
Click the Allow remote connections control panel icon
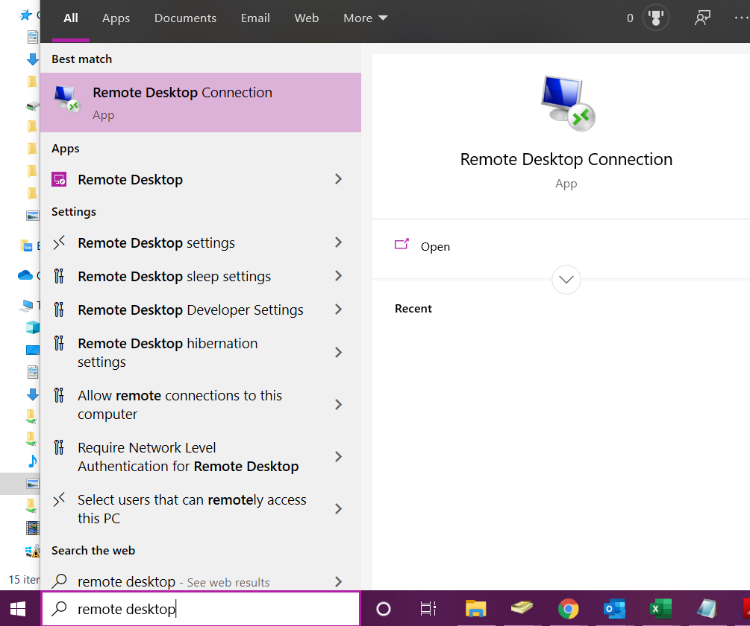click(59, 395)
